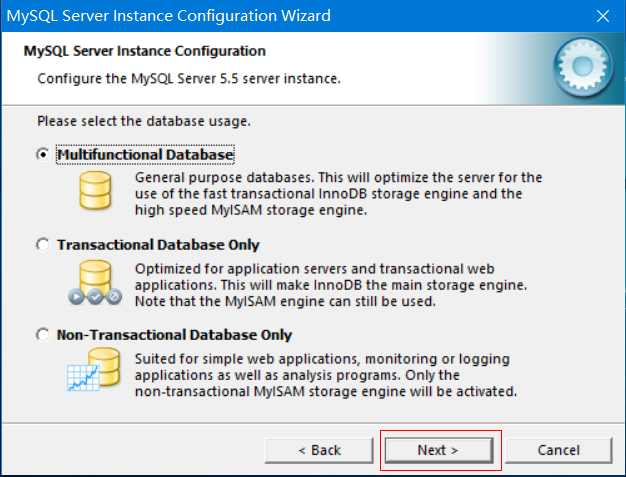Click 'Configure the MySQL Server 5.5 server instance.' text
Screen dimensions: 626x477
189,79
